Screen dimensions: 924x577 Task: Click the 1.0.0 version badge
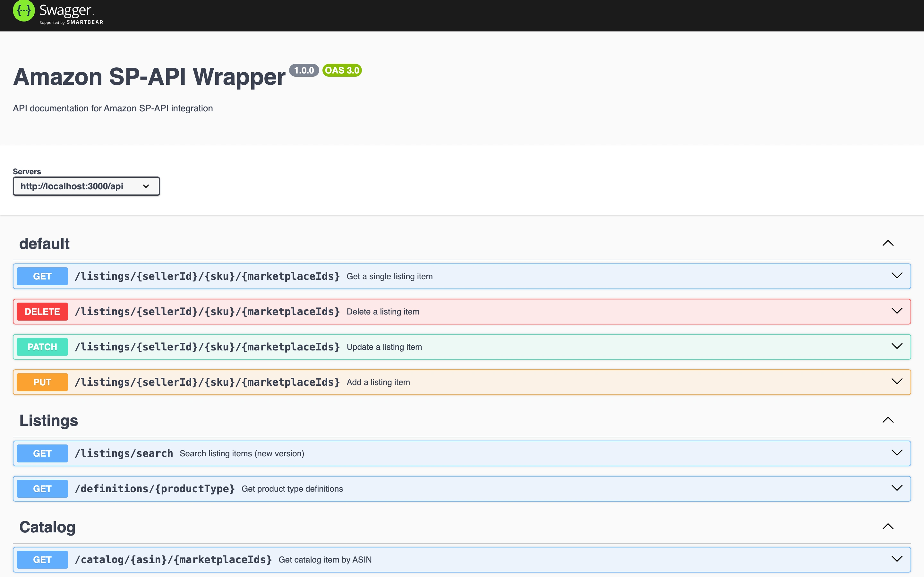tap(305, 70)
